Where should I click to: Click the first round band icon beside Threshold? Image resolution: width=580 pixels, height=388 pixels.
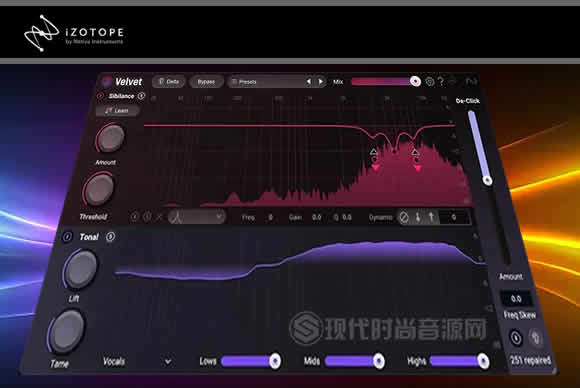point(135,217)
